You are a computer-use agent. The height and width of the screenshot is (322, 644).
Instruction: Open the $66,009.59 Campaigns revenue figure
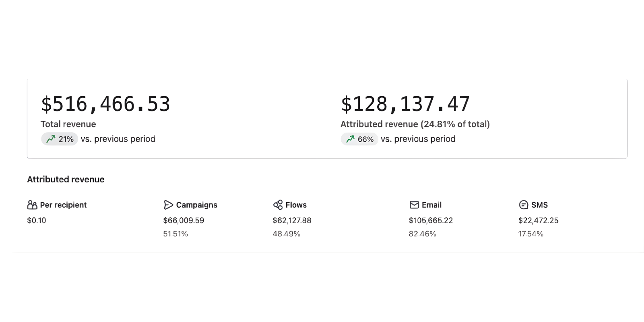tap(184, 220)
